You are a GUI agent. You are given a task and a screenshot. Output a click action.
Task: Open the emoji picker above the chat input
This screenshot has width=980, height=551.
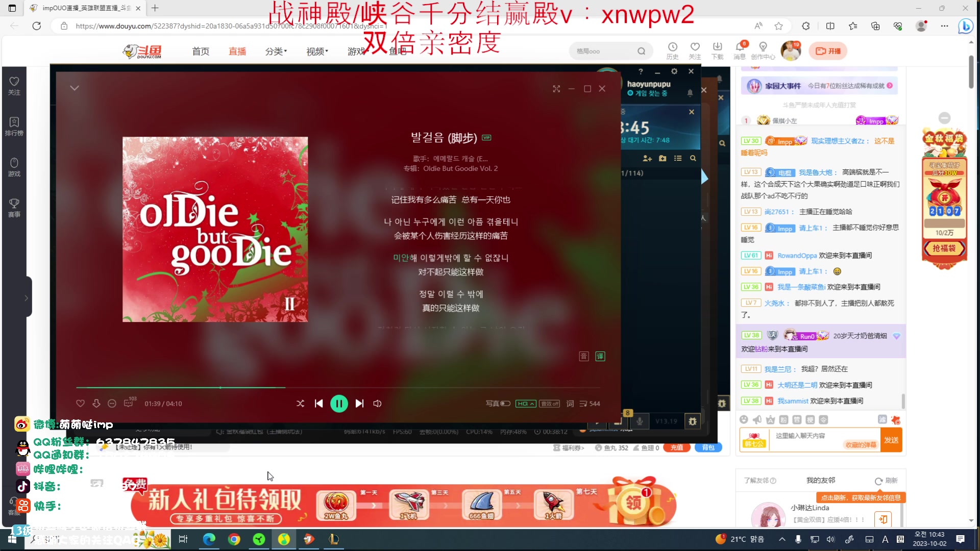tap(744, 419)
